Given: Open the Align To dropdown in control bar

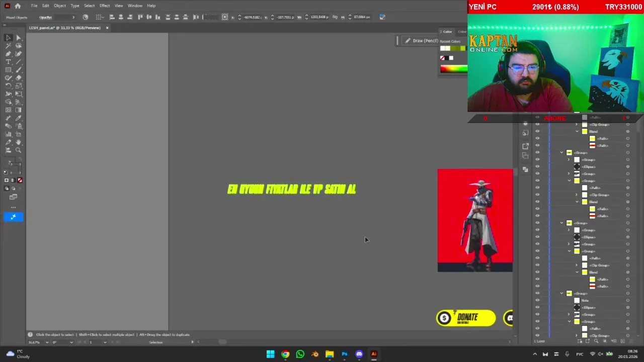Looking at the screenshot, I should (x=100, y=17).
